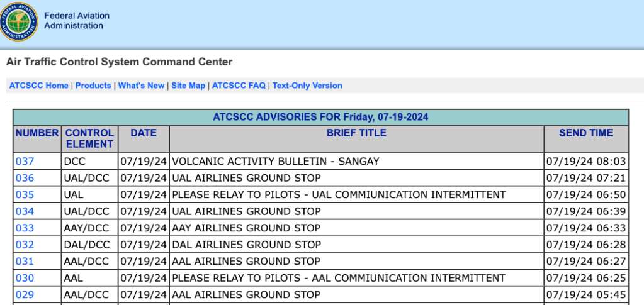Go to the Products page
The image size is (644, 305).
pyautogui.click(x=93, y=86)
